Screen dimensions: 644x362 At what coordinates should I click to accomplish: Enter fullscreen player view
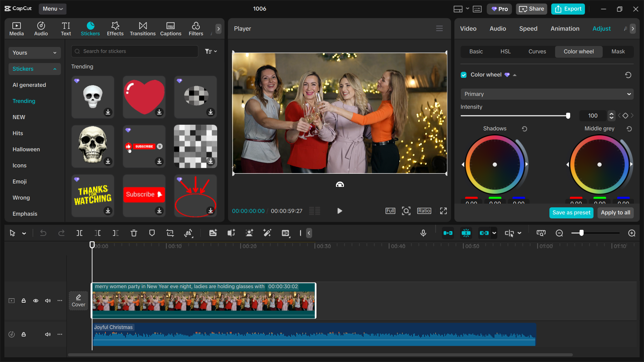[443, 211]
